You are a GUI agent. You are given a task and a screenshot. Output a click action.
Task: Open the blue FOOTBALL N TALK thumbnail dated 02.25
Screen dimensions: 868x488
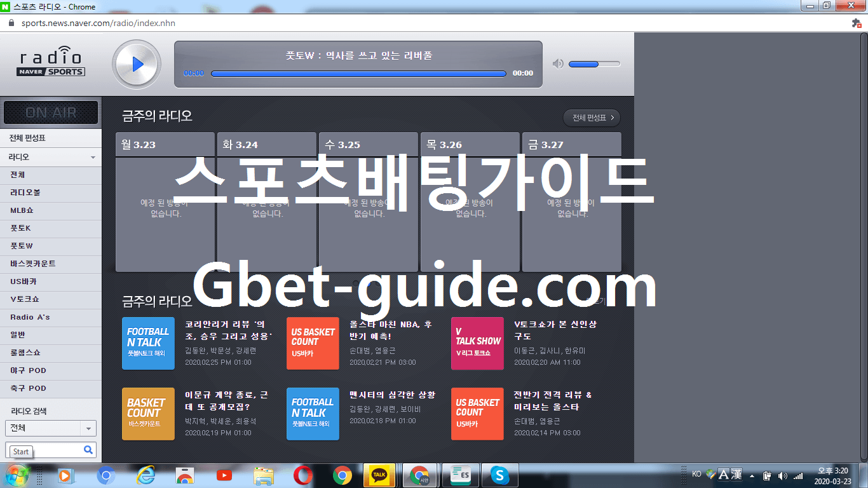[x=148, y=343]
